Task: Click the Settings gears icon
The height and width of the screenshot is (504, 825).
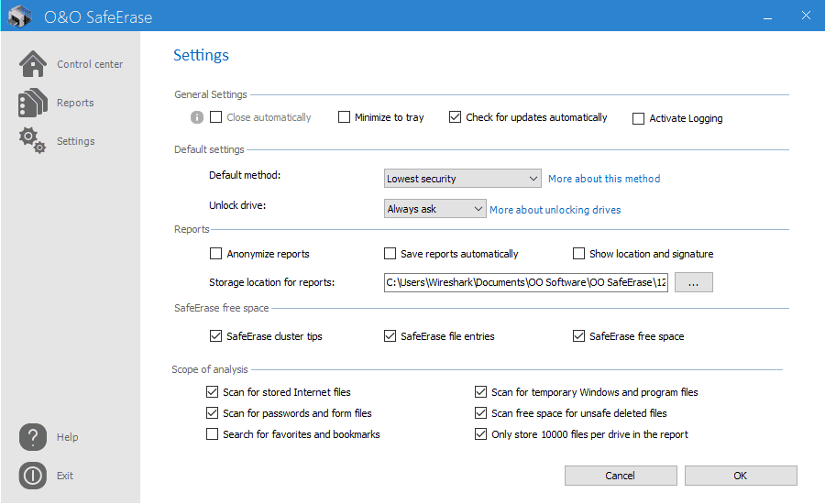Action: pos(33,140)
